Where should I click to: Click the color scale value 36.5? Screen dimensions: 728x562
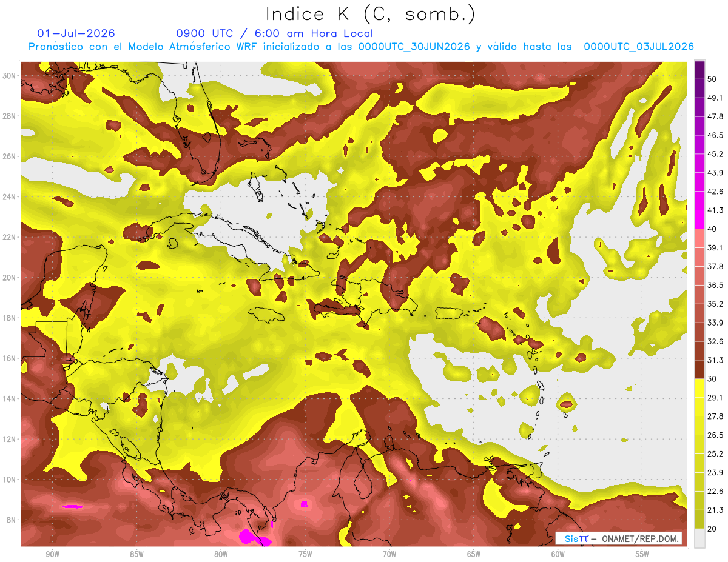[715, 285]
